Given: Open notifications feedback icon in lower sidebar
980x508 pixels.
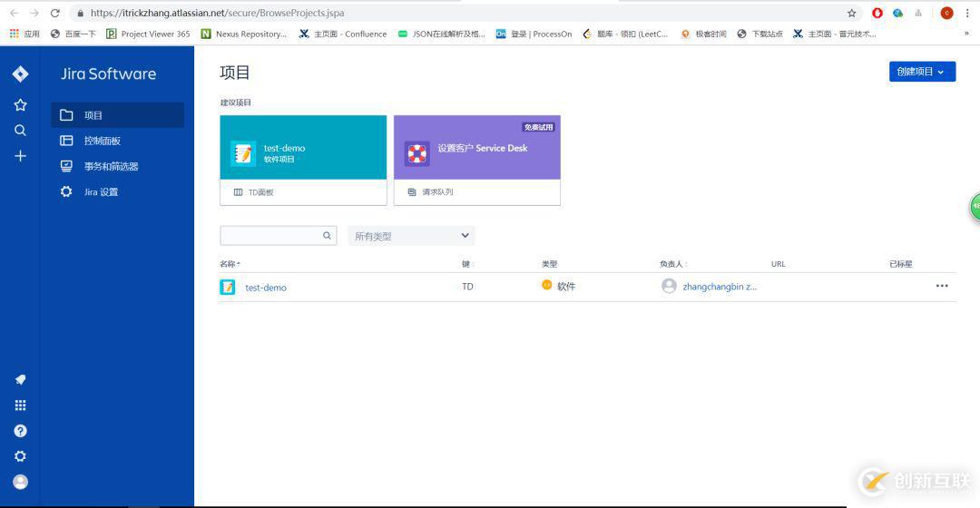Looking at the screenshot, I should tap(20, 379).
